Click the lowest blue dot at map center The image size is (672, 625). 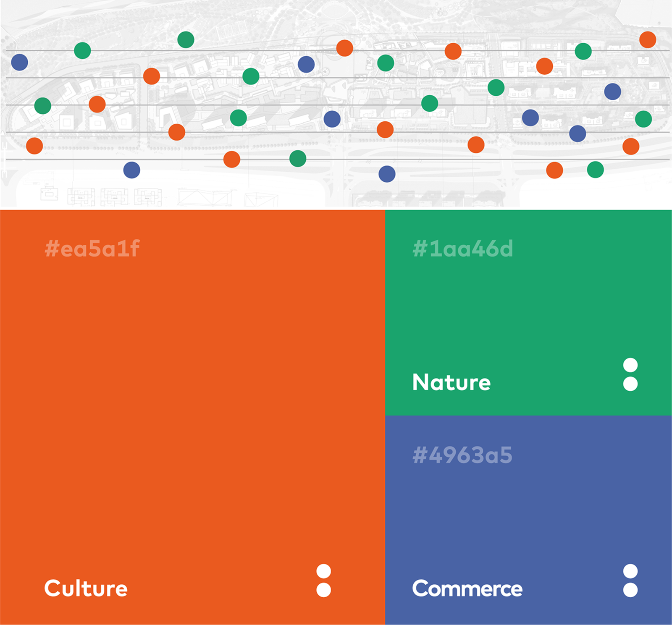(x=387, y=174)
